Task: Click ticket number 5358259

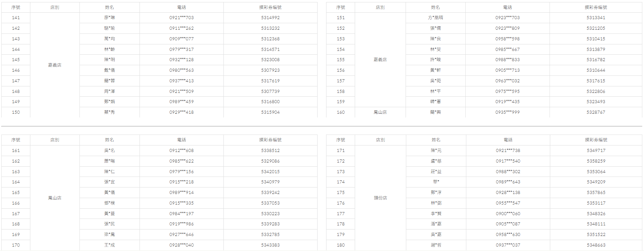Action: [596, 161]
